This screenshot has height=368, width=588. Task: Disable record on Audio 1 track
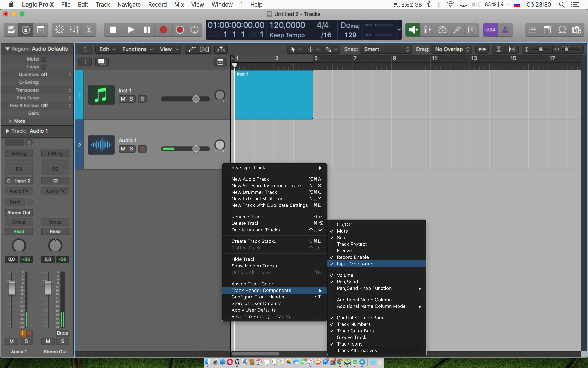pos(142,149)
